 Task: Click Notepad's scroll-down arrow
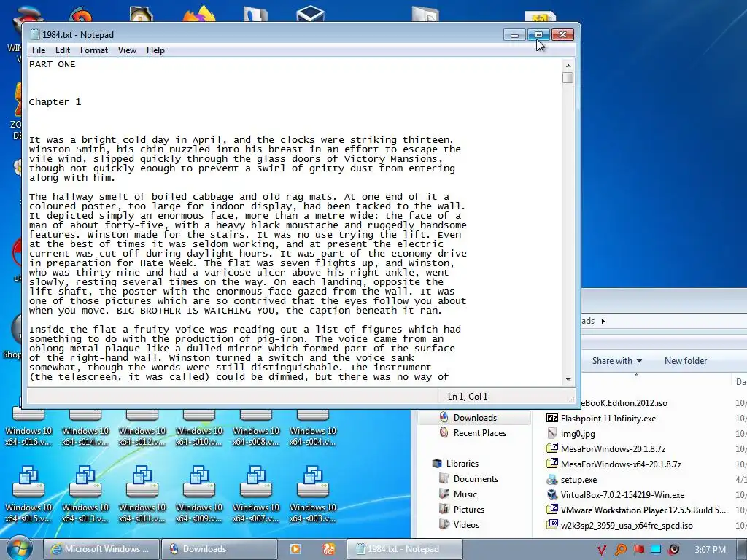568,379
